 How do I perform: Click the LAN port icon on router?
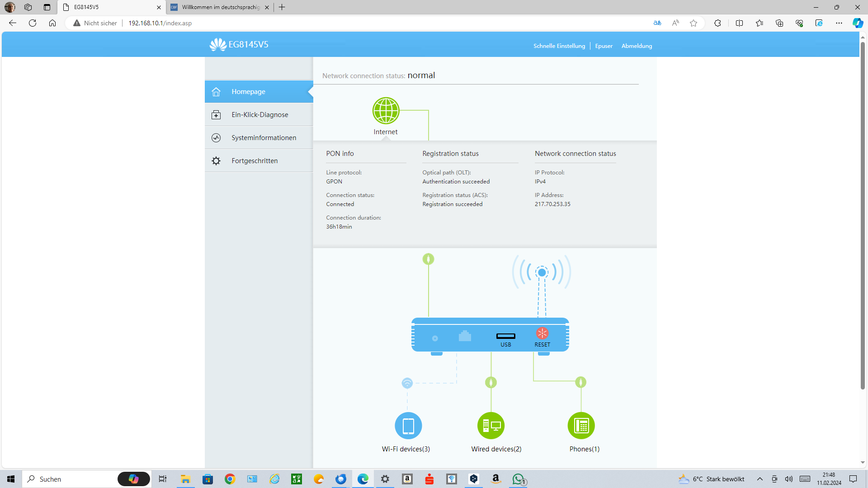pyautogui.click(x=465, y=336)
